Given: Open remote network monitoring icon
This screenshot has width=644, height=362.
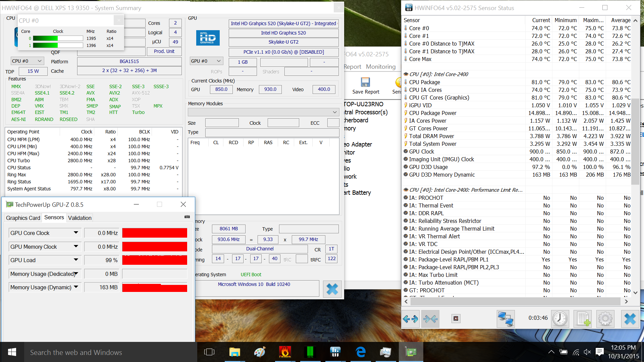Looking at the screenshot, I should [x=505, y=319].
